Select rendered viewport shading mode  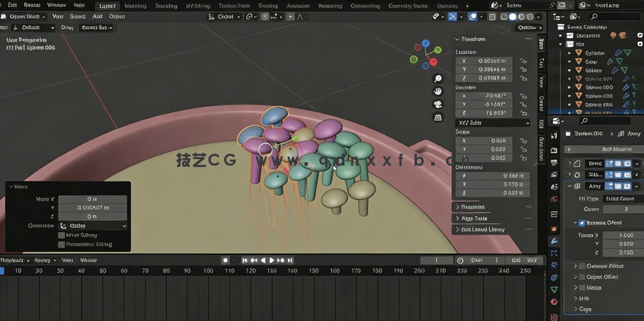(530, 17)
